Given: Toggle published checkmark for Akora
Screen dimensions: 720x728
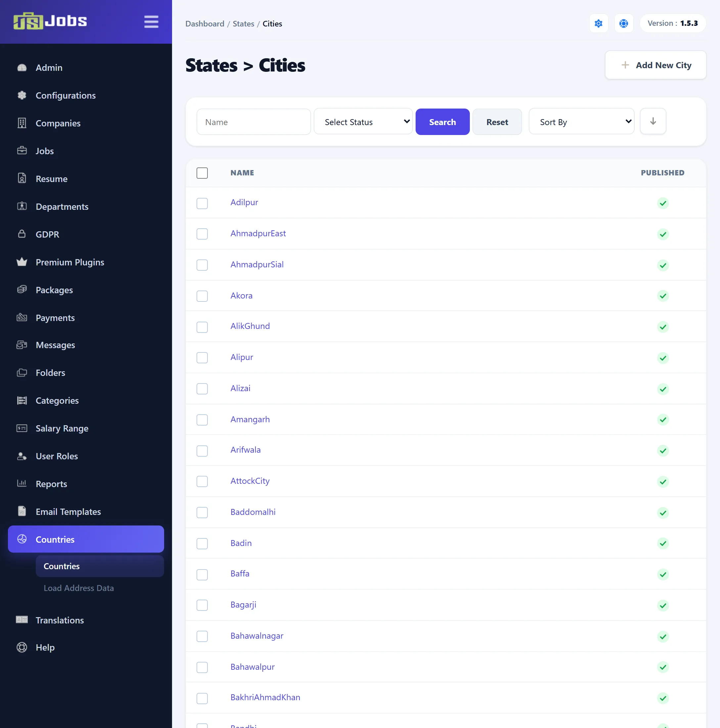Looking at the screenshot, I should (663, 296).
